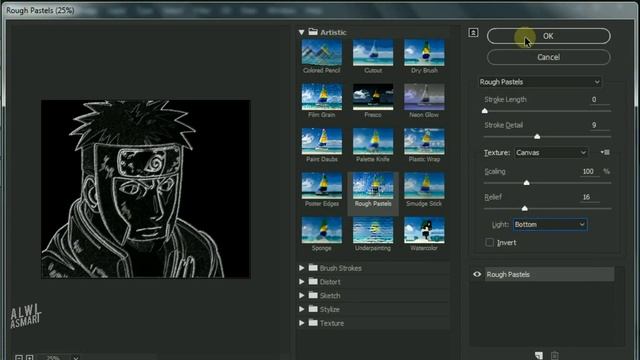Hide the Rough Pastels effect layer
The image size is (640, 360).
click(477, 274)
